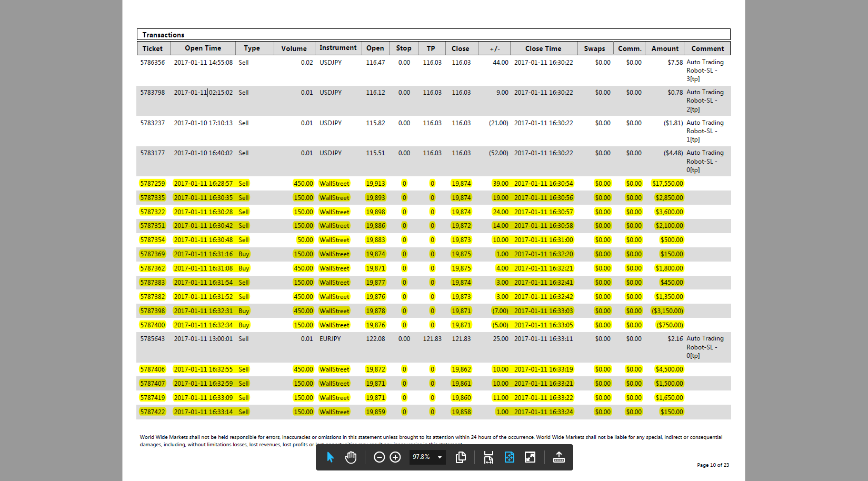The height and width of the screenshot is (481, 868).
Task: Select highlighted ticket 5787382
Action: tap(153, 297)
